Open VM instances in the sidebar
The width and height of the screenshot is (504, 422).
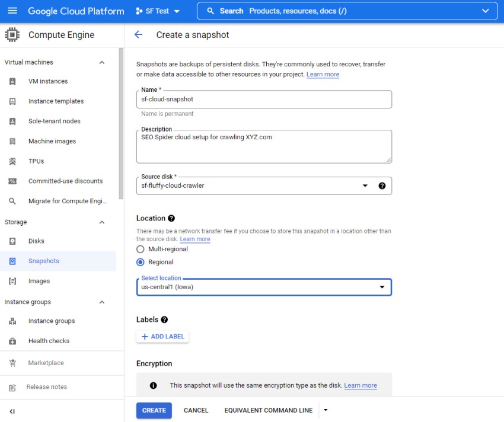(48, 81)
